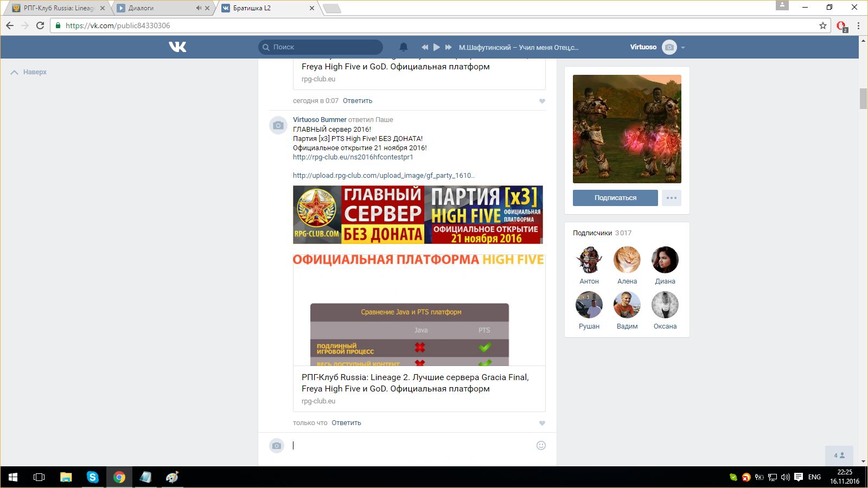Skip to previous track in header player
The image size is (868, 488).
pyautogui.click(x=425, y=47)
